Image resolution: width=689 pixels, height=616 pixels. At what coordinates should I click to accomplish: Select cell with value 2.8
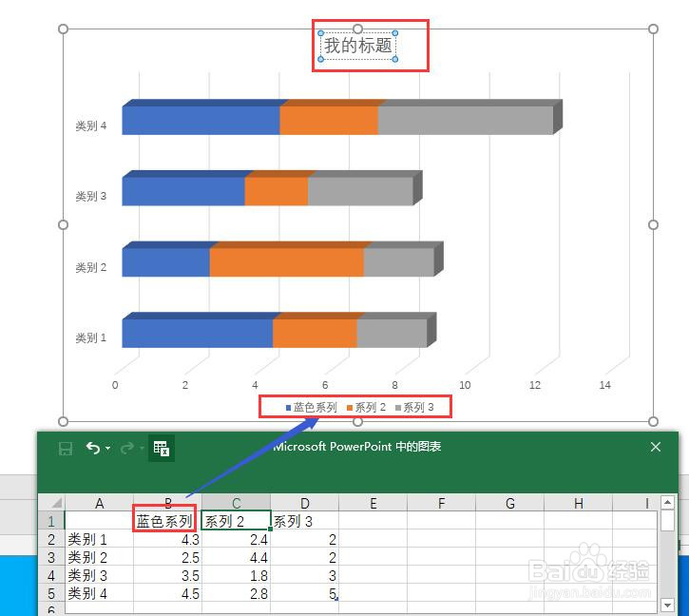click(236, 593)
